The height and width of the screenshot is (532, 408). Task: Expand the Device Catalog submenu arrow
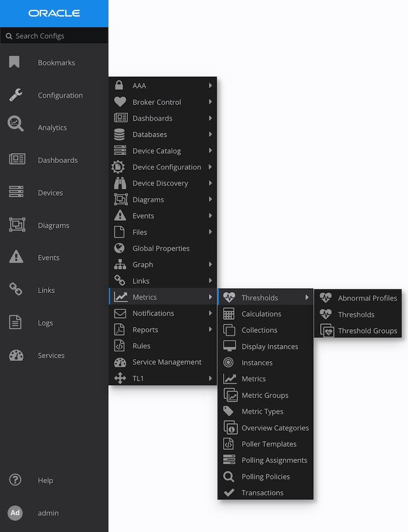pyautogui.click(x=211, y=150)
